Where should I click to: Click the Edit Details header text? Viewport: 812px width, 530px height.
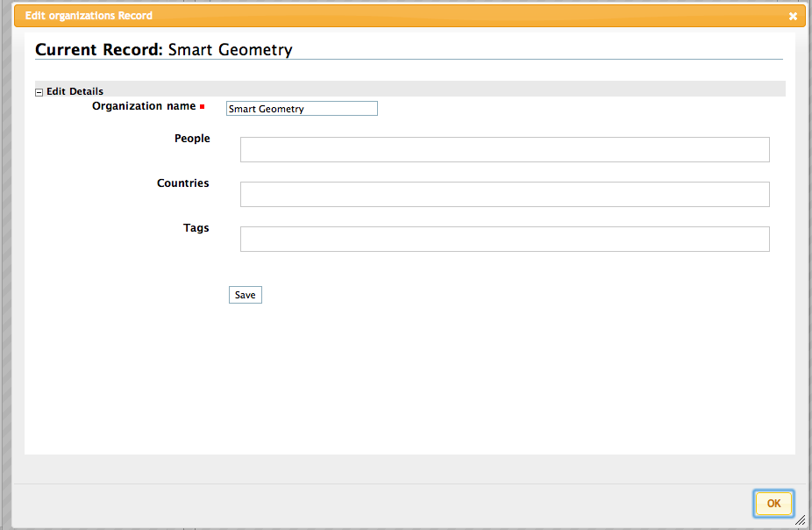point(75,91)
